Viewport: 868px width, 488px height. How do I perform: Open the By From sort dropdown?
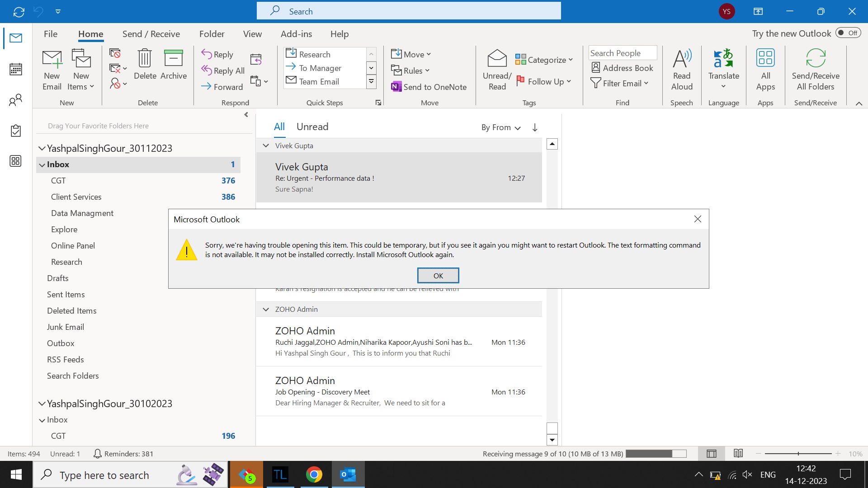click(x=501, y=127)
